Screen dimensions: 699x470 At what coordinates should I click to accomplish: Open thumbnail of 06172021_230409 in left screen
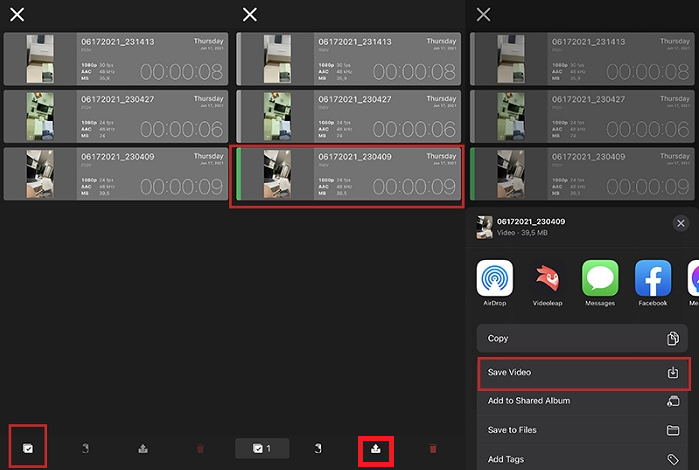40,174
